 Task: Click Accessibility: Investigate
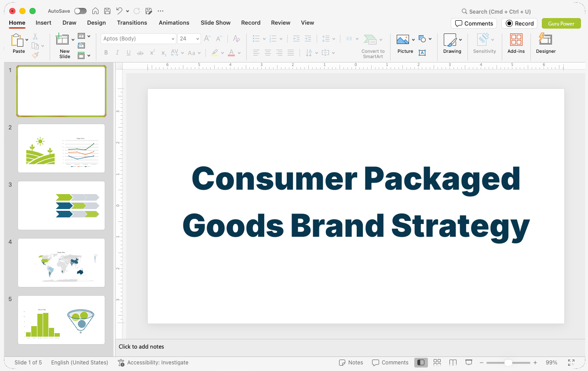pos(153,363)
